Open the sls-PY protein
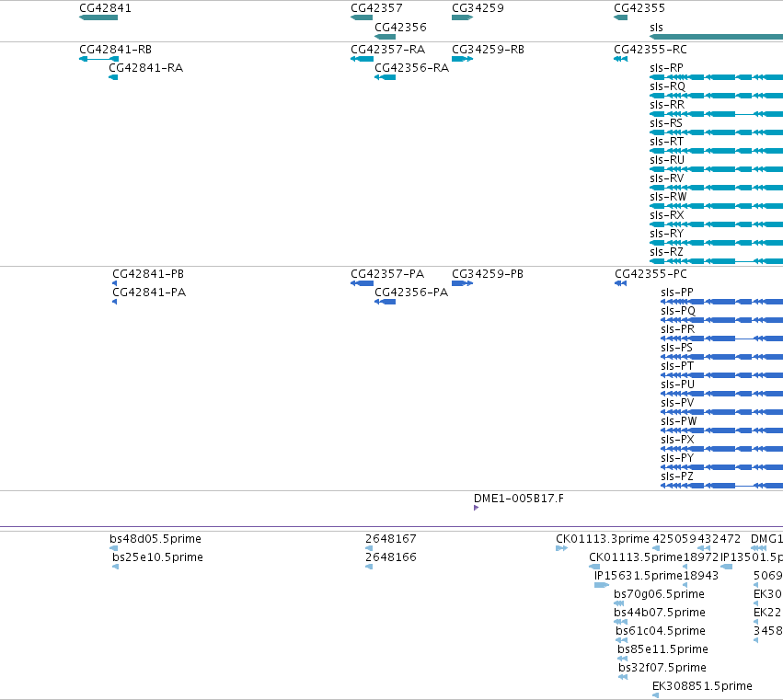Screen dimensions: 783x700 721,467
